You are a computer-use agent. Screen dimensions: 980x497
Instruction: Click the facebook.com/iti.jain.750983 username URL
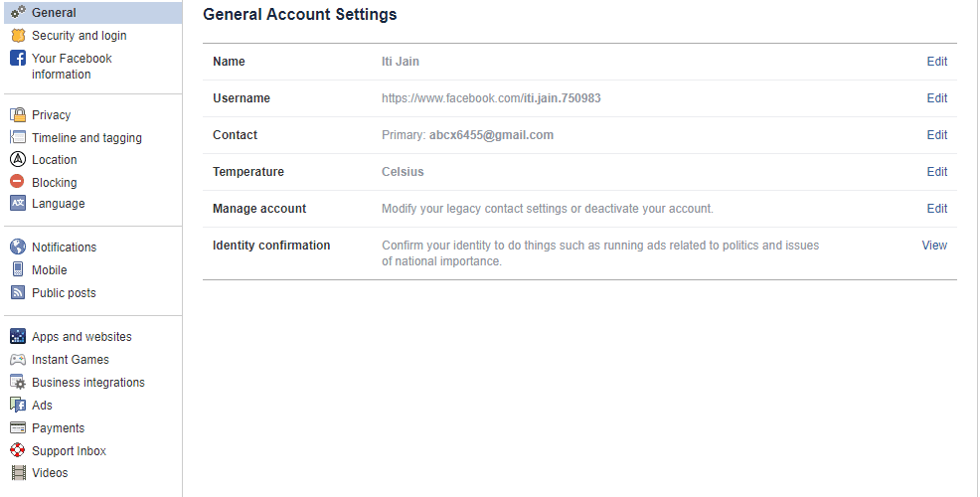coord(491,98)
